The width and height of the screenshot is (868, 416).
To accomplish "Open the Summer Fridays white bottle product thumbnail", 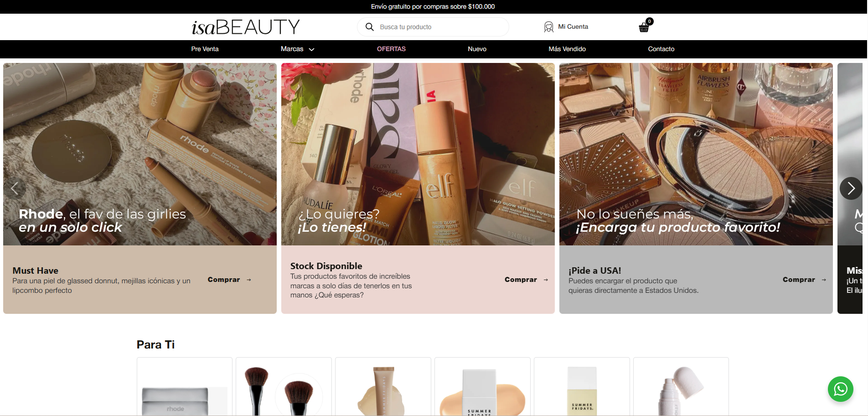I will pos(482,387).
